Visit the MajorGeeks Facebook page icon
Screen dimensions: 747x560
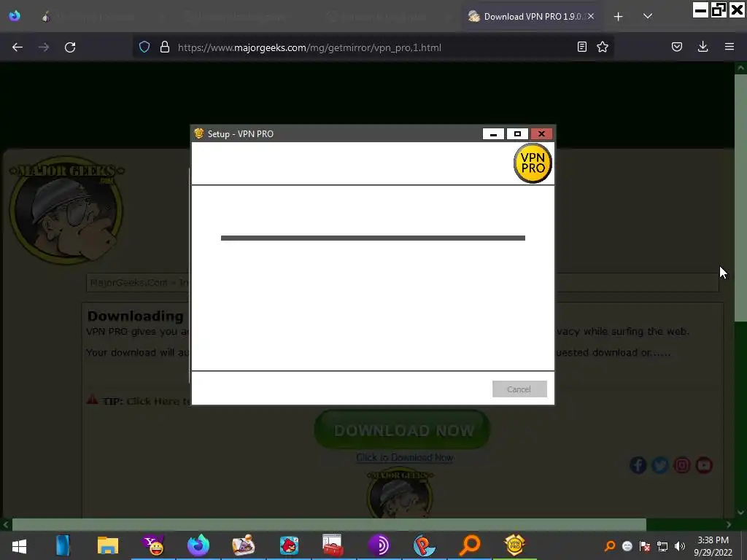638,465
